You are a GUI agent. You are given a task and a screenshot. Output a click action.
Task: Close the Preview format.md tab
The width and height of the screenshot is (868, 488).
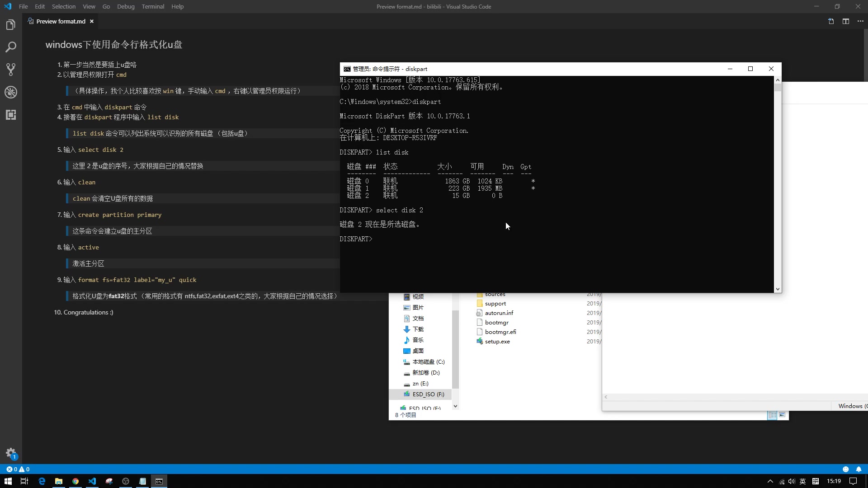click(91, 21)
